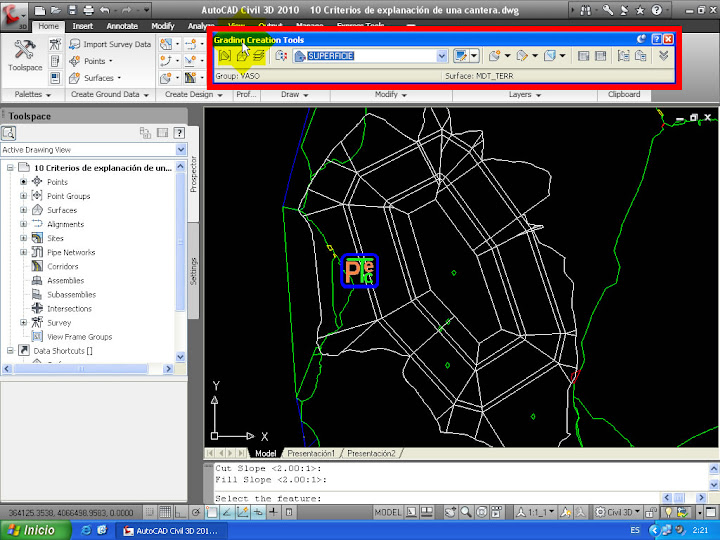The height and width of the screenshot is (540, 720).
Task: Click Import Survey Data
Action: click(x=110, y=44)
